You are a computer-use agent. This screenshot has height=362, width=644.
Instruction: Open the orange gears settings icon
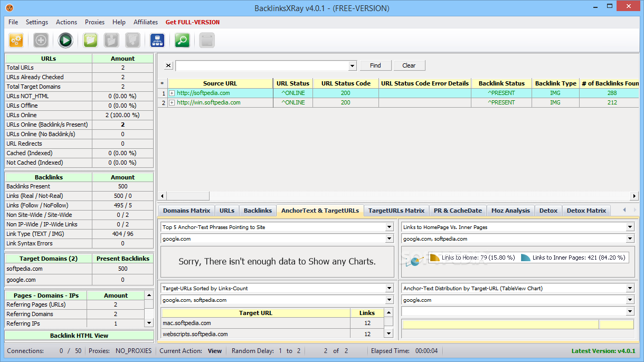(x=16, y=40)
